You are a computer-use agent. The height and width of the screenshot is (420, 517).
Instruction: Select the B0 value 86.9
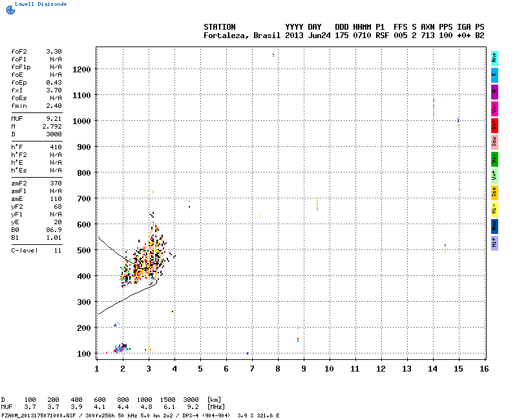(54, 230)
